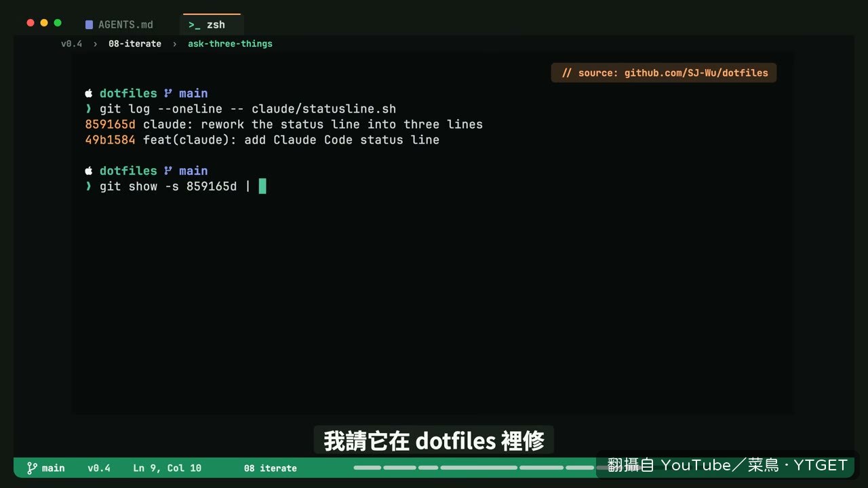This screenshot has width=868, height=488.
Task: Click the 'git log --oneline' command line
Action: pyautogui.click(x=248, y=109)
